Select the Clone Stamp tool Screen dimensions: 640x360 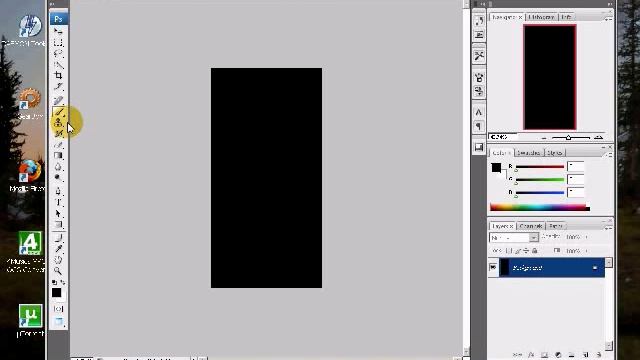click(x=58, y=122)
